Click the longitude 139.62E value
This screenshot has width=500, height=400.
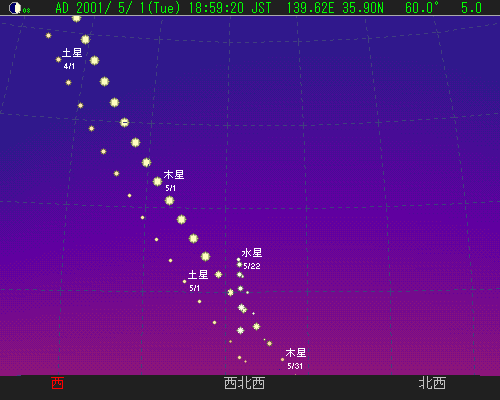(x=311, y=8)
